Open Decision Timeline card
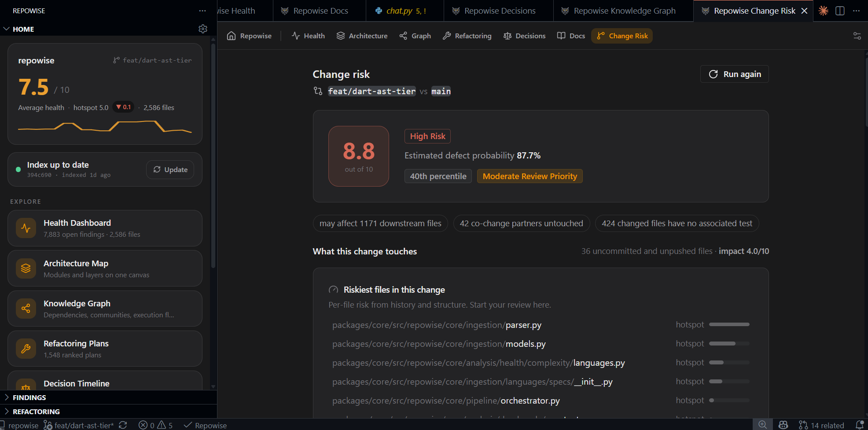Image resolution: width=868 pixels, height=430 pixels. [105, 381]
